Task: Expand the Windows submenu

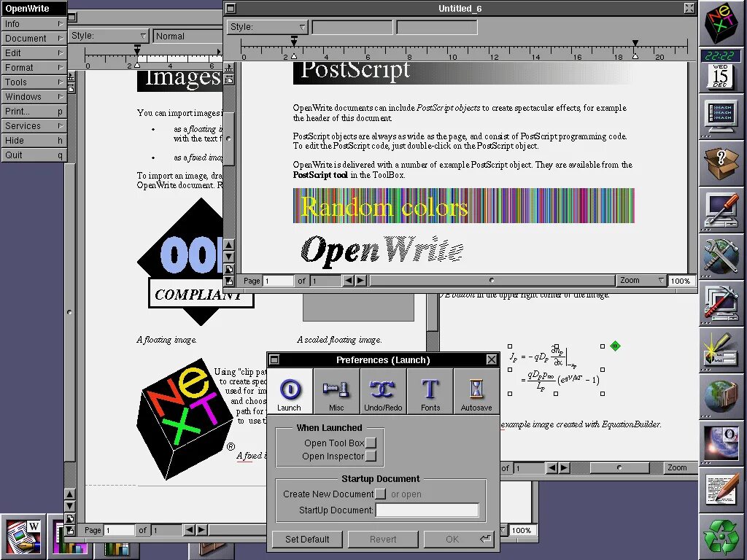Action: (34, 97)
